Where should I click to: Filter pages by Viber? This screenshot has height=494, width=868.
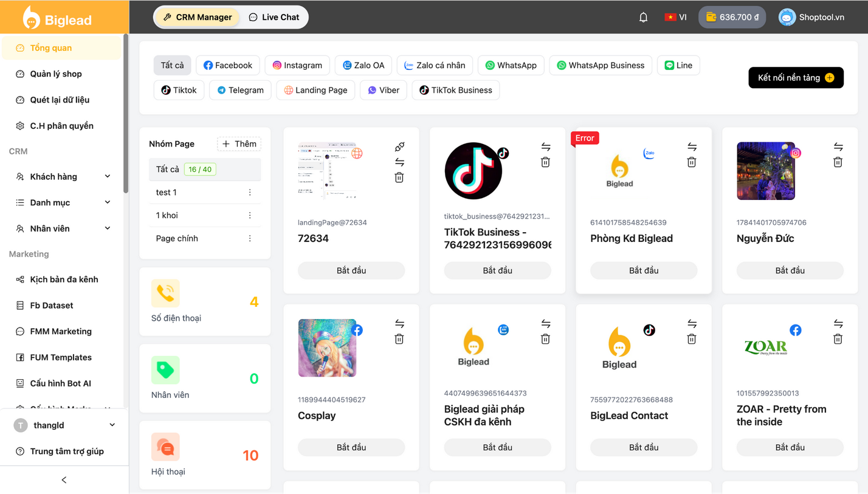point(384,90)
